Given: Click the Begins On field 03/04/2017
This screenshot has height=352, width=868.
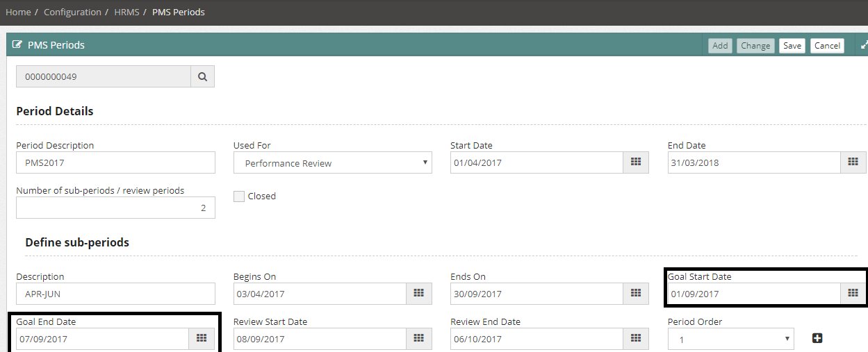Looking at the screenshot, I should coord(320,294).
